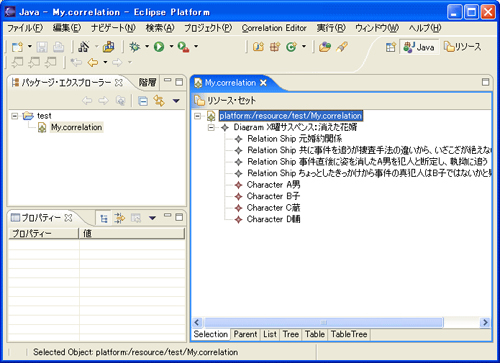Open the Package Explorer view menu arrow
The height and width of the screenshot is (363, 500).
(176, 101)
